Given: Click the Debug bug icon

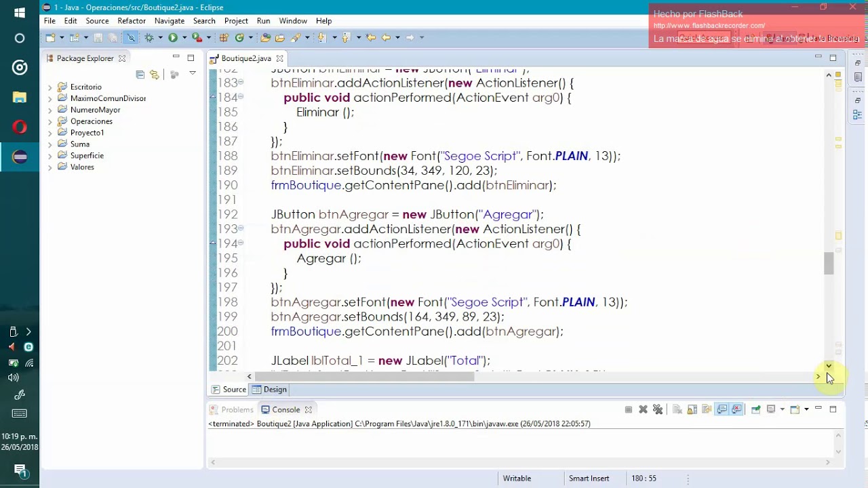Looking at the screenshot, I should coord(149,37).
